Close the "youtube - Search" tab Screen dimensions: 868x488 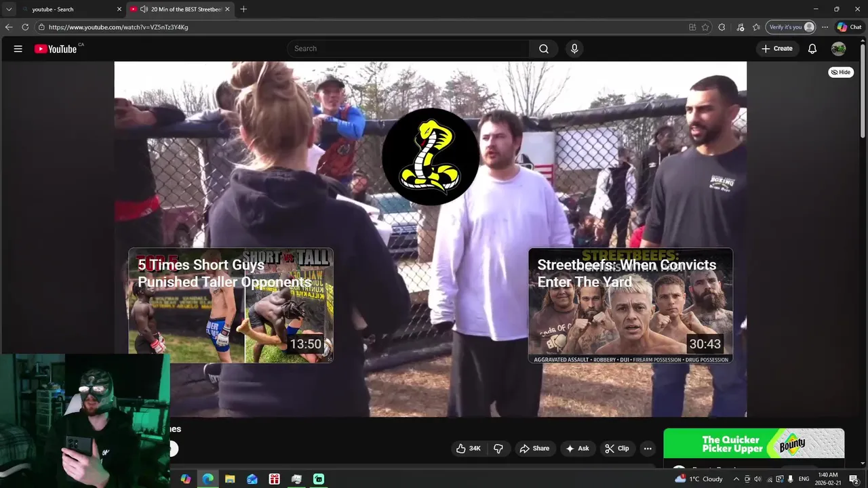point(119,9)
